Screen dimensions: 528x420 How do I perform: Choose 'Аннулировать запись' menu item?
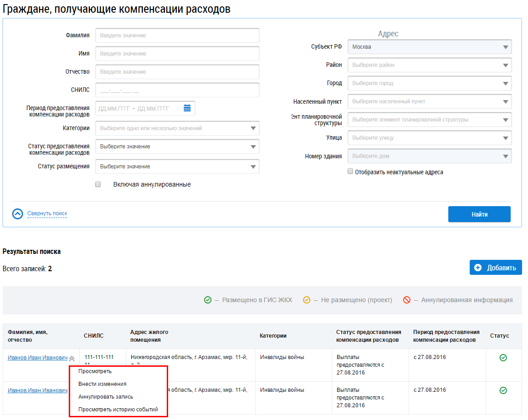106,397
